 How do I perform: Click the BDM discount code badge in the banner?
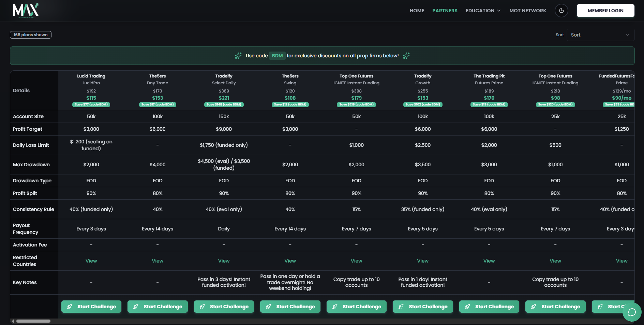coord(277,56)
